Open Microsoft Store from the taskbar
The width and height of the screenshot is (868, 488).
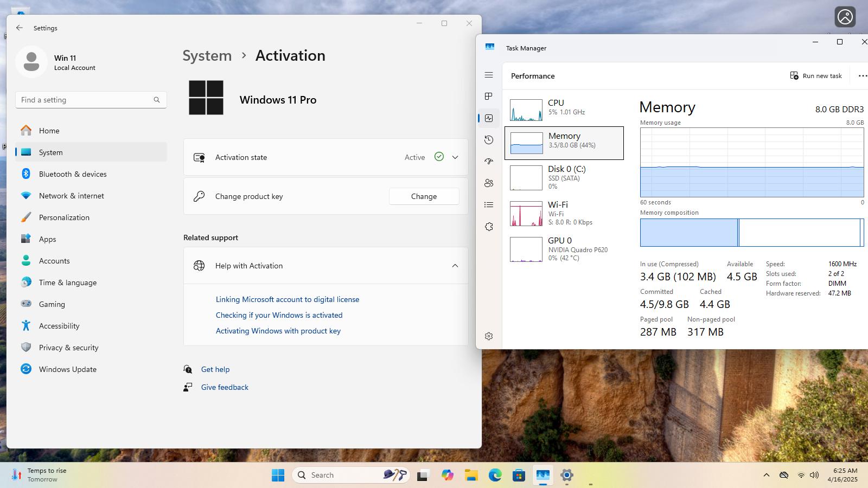(x=519, y=475)
